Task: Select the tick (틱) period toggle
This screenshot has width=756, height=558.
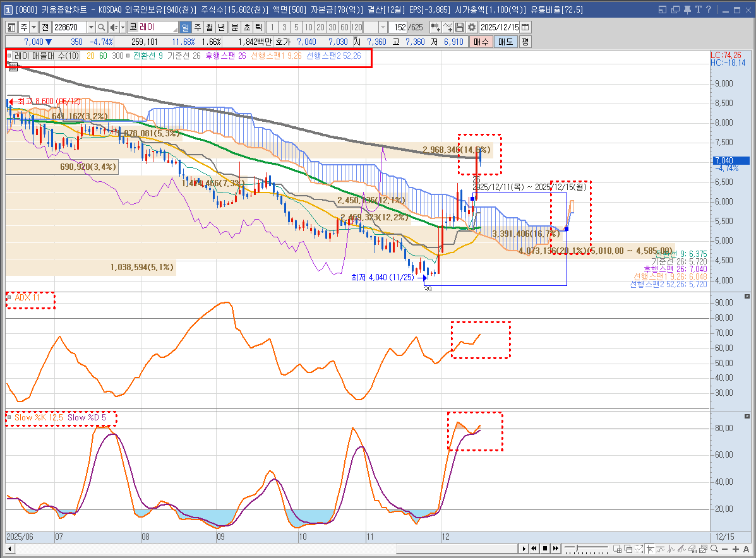Action: (x=259, y=28)
